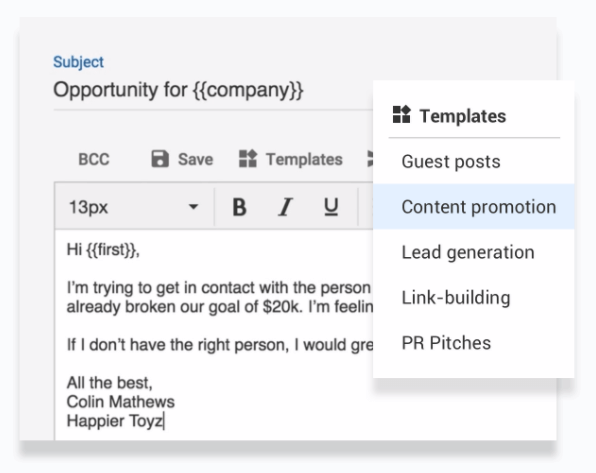
Task: Open Templates via its toolbar label
Action: 304,159
